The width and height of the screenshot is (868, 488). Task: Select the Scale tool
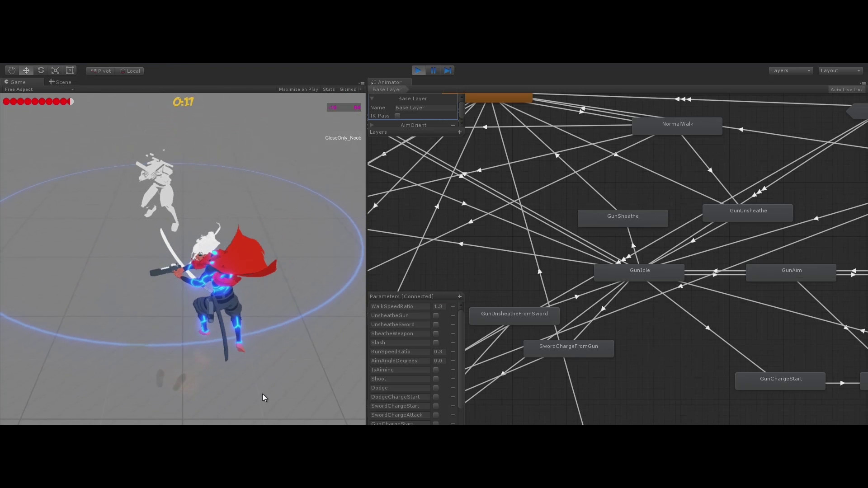(55, 70)
